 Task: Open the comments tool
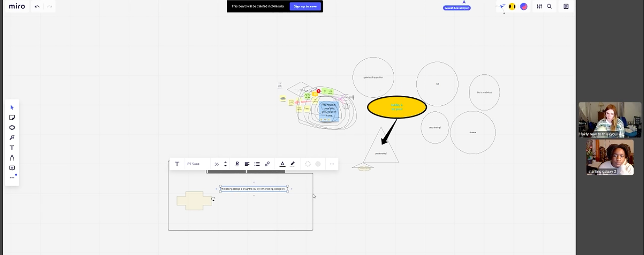pyautogui.click(x=12, y=167)
